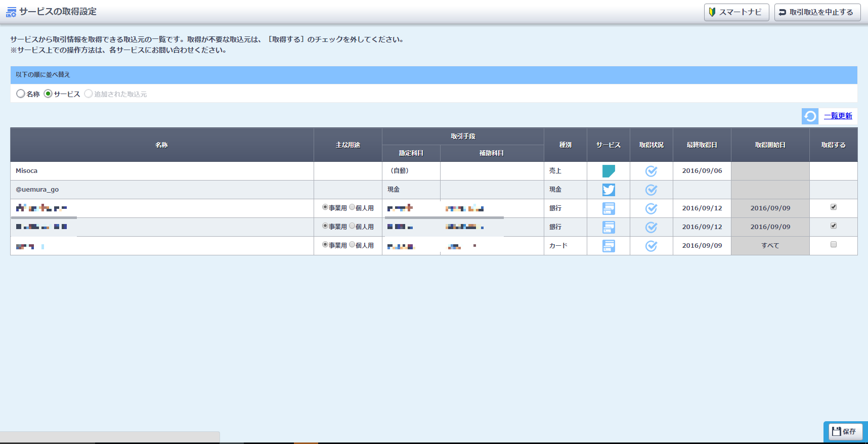Click the refresh icon beside 一覧更新
Screen dimensions: 868x444
810,116
